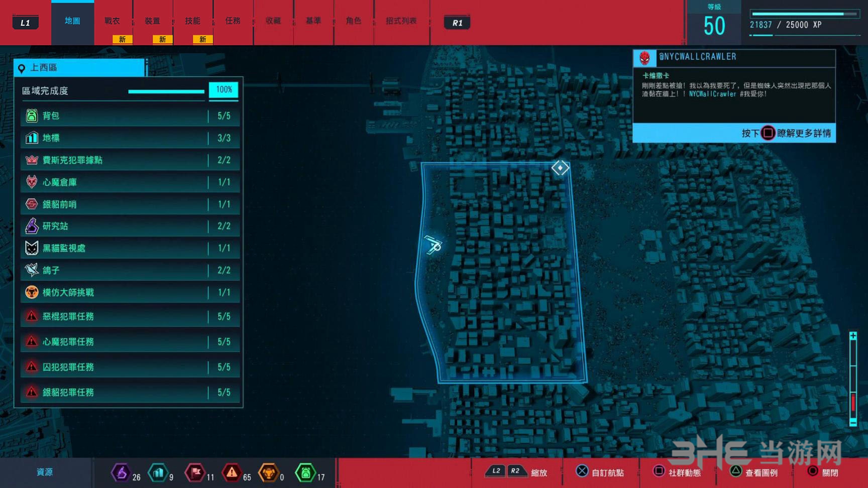Viewport: 868px width, 488px height.
Task: Click the 100% completion value
Action: [x=224, y=90]
